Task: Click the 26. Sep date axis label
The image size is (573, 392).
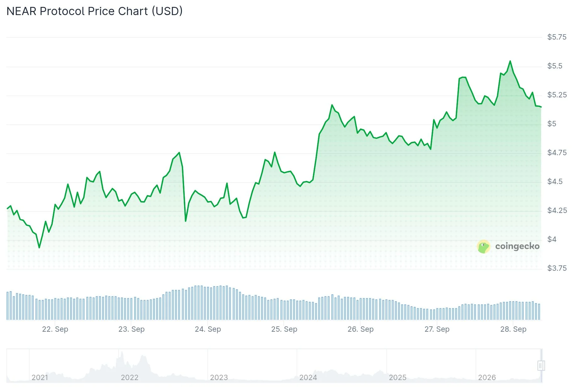Action: [361, 329]
